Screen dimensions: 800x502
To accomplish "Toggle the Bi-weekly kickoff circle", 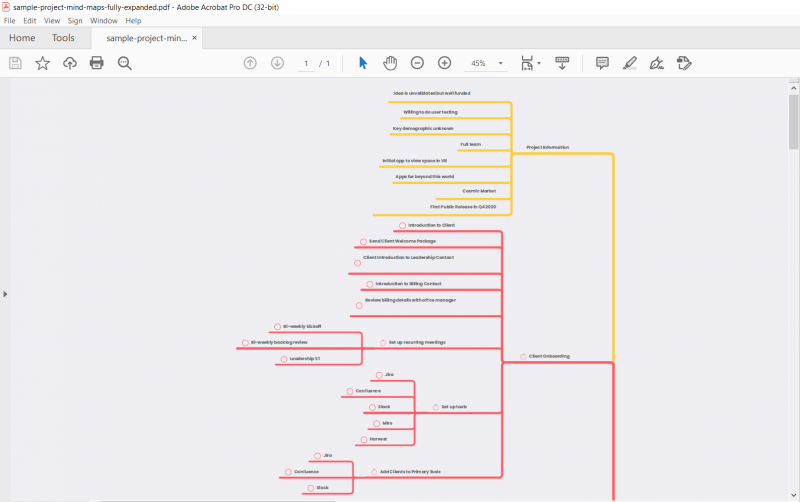I will 278,327.
